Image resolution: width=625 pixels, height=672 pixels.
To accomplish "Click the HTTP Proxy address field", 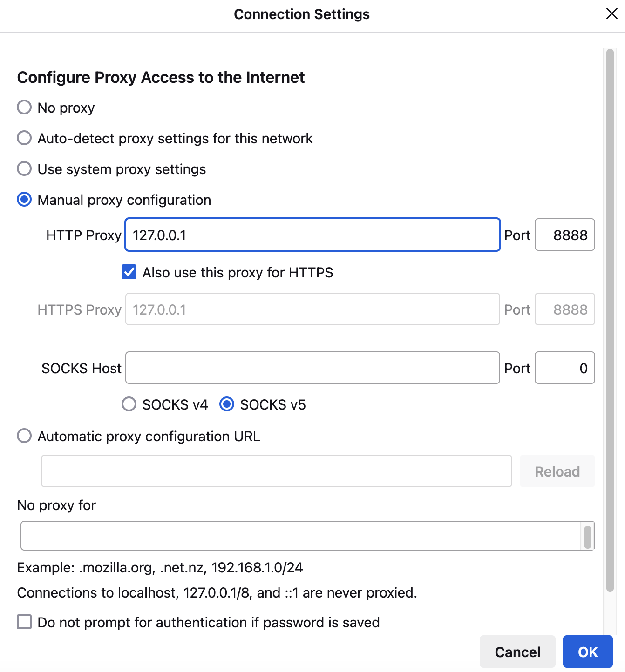I will (312, 235).
